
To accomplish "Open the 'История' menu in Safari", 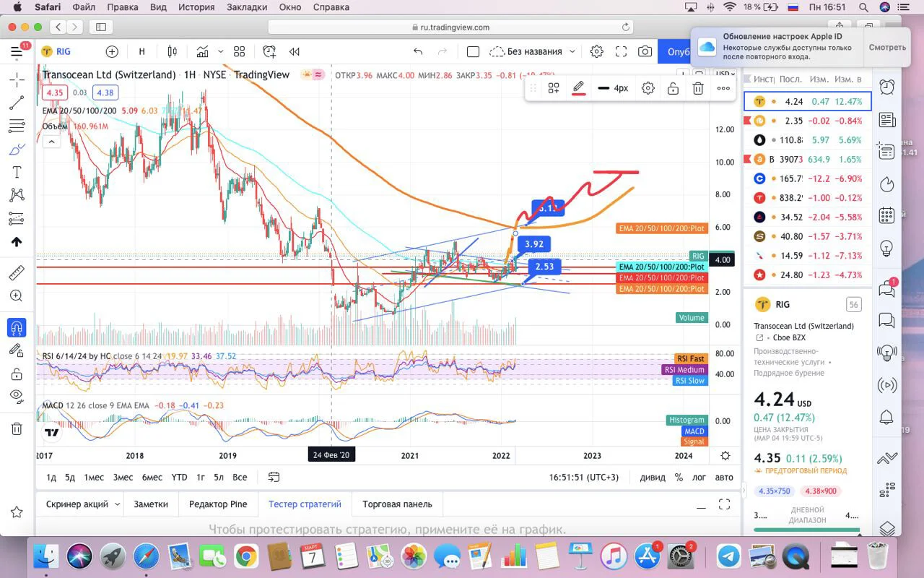I will 196,7.
